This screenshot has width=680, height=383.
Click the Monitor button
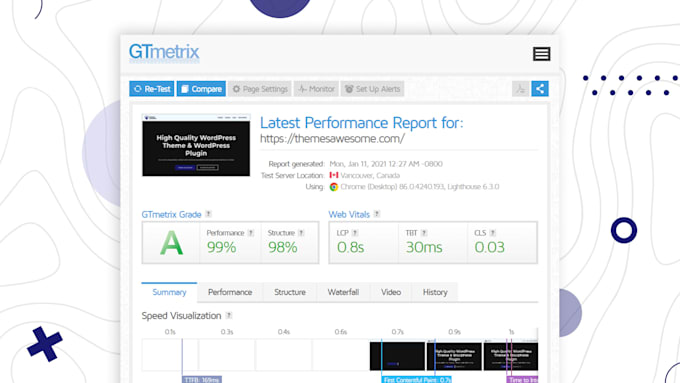pos(316,89)
